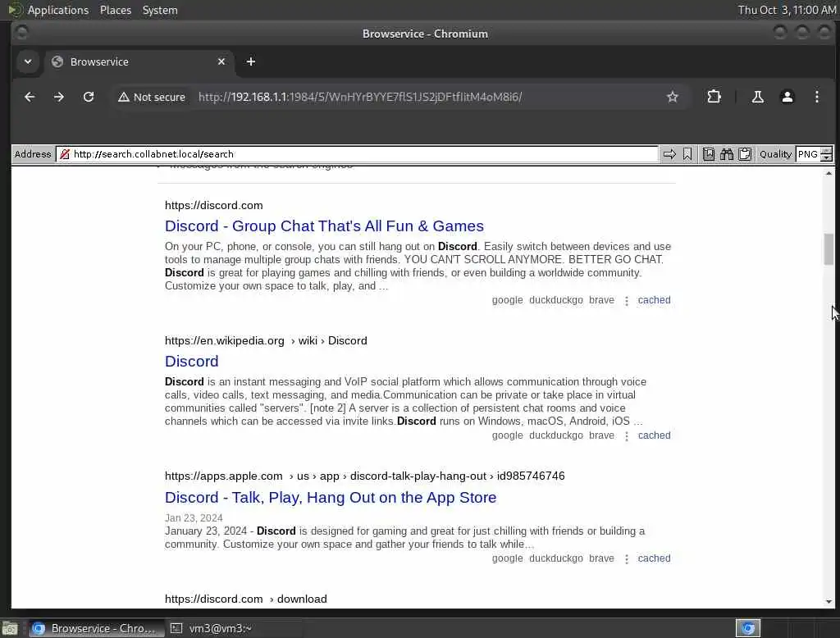Click 'duckduckgo' engine label on Wikipedia result
Image resolution: width=840 pixels, height=638 pixels.
click(x=556, y=435)
